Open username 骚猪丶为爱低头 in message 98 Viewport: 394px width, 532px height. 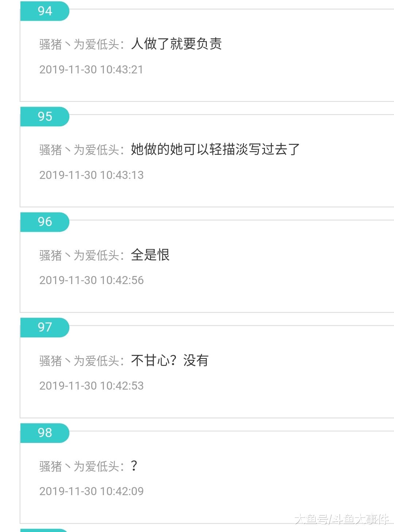(80, 466)
